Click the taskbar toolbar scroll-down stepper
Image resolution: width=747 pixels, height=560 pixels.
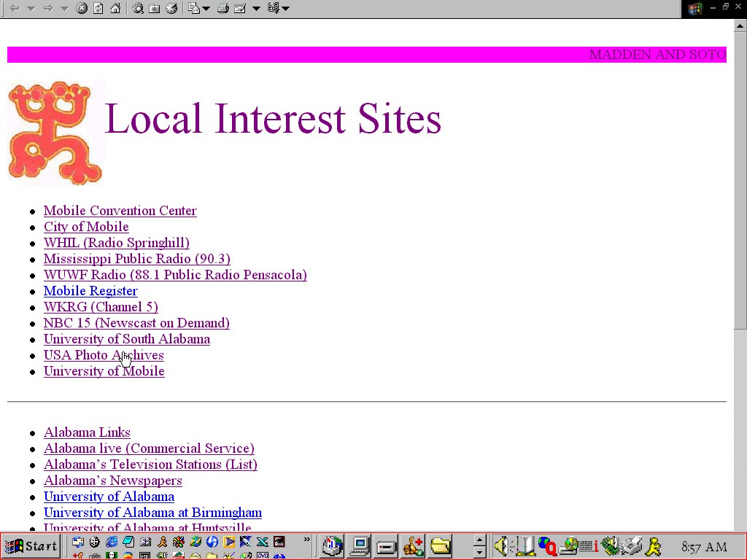pos(479,551)
